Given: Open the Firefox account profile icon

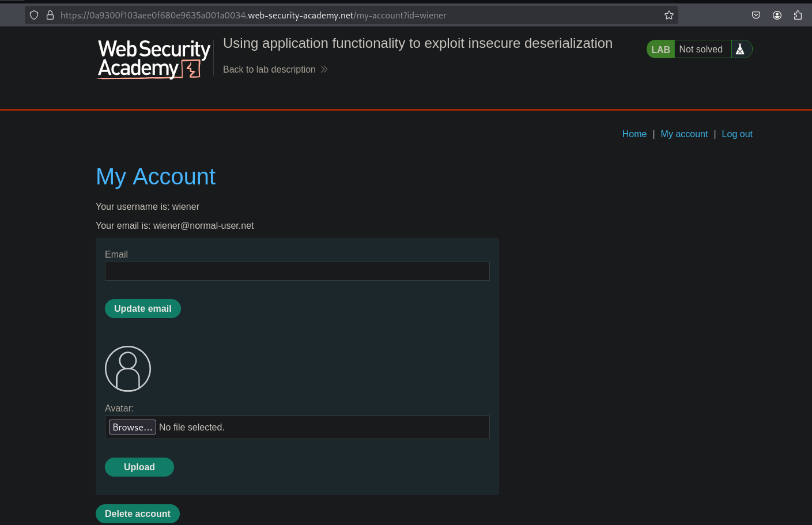Looking at the screenshot, I should coord(777,16).
